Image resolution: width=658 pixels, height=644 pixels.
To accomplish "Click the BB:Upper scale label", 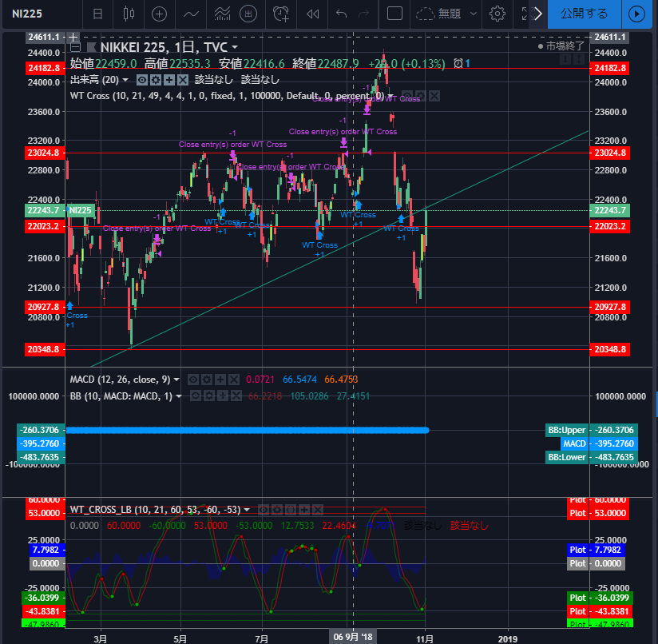I will pyautogui.click(x=567, y=430).
